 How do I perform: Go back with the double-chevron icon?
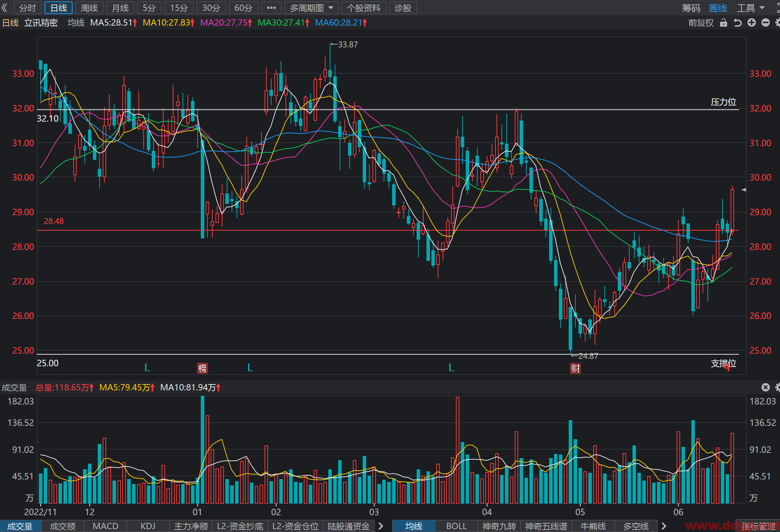tap(5, 8)
